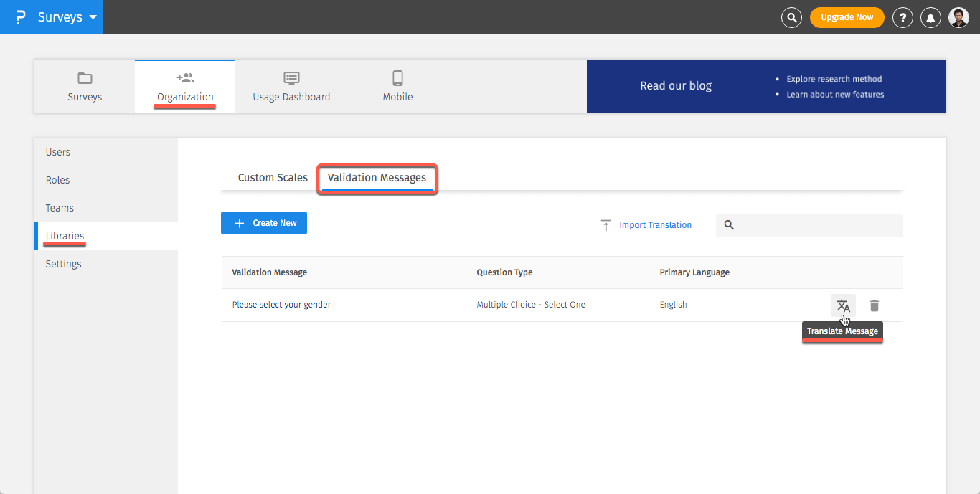This screenshot has width=980, height=494.
Task: Click the Import Translation upload icon
Action: (606, 225)
